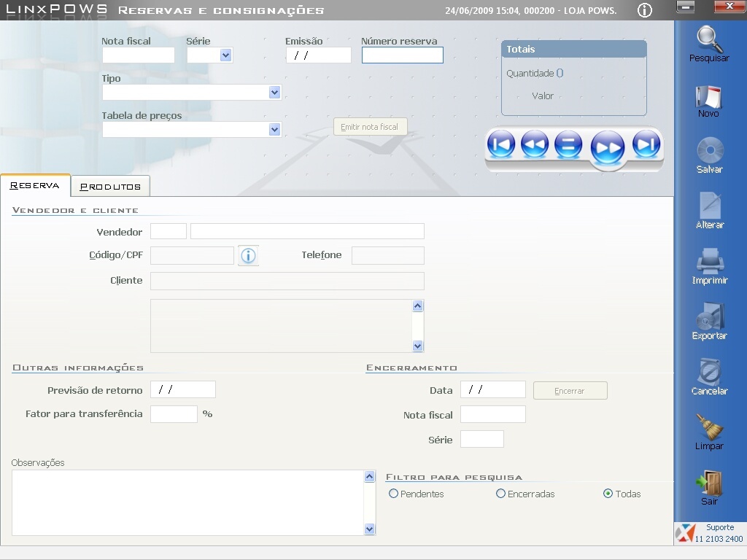Screen dimensions: 747x560
Task: Click client text area scroll up arrow
Action: pyautogui.click(x=418, y=306)
